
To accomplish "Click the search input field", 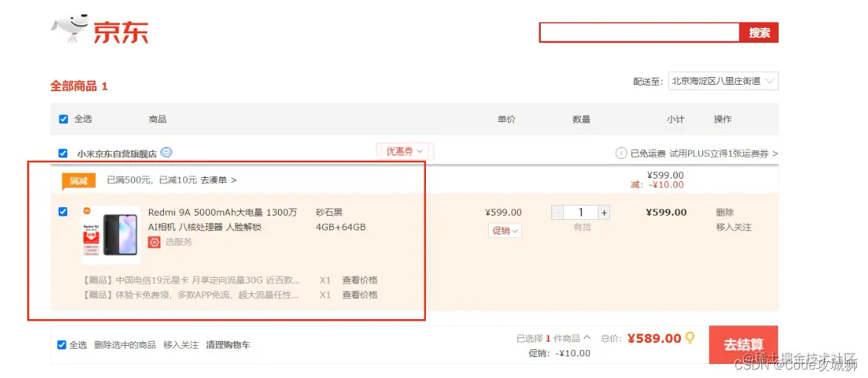I will (x=639, y=32).
